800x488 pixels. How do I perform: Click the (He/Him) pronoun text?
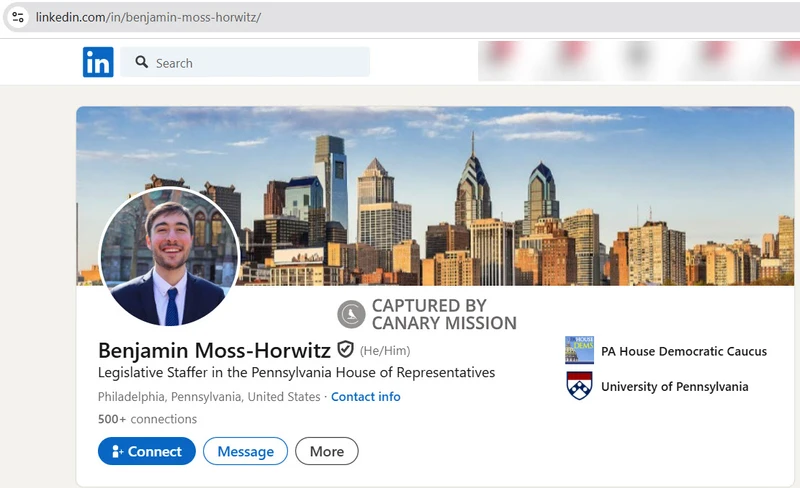coord(385,351)
